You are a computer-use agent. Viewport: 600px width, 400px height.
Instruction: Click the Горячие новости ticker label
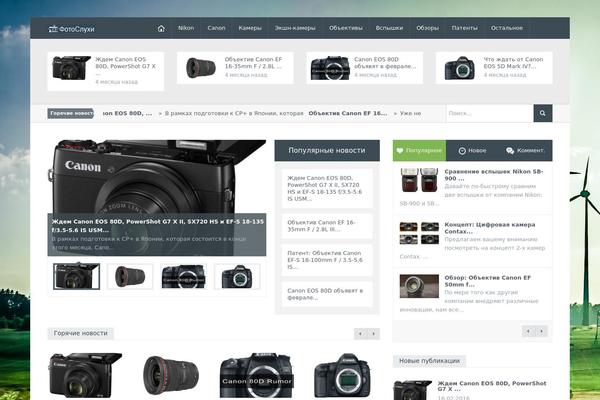tap(71, 113)
